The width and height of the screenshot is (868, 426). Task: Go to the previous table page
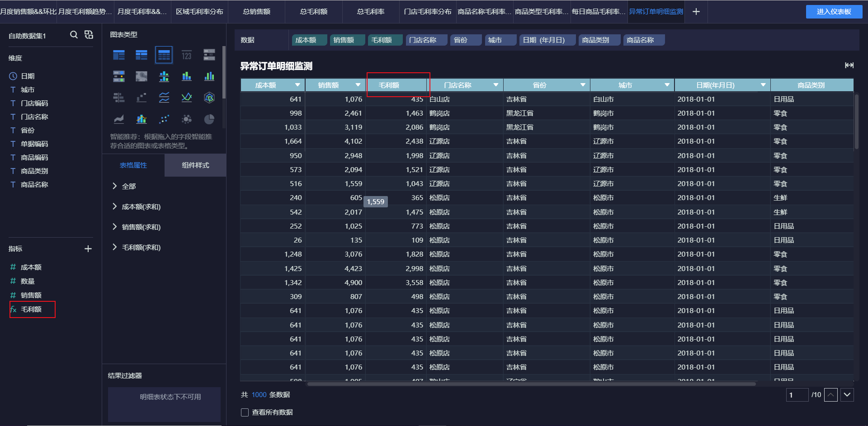pos(831,395)
